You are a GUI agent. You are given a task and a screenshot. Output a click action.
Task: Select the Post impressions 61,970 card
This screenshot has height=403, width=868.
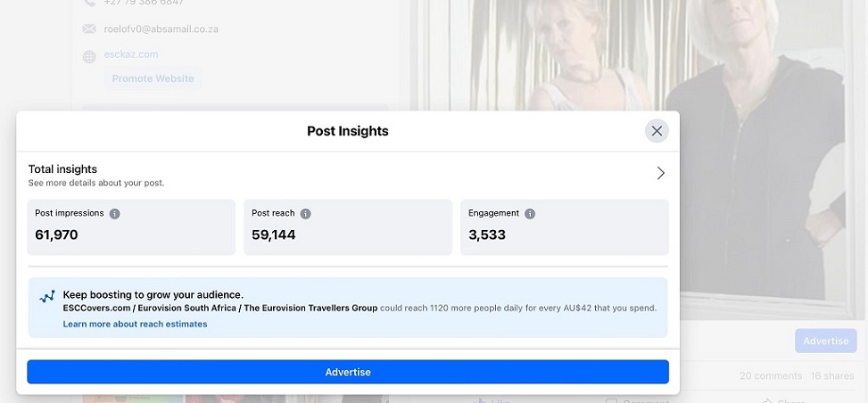131,227
